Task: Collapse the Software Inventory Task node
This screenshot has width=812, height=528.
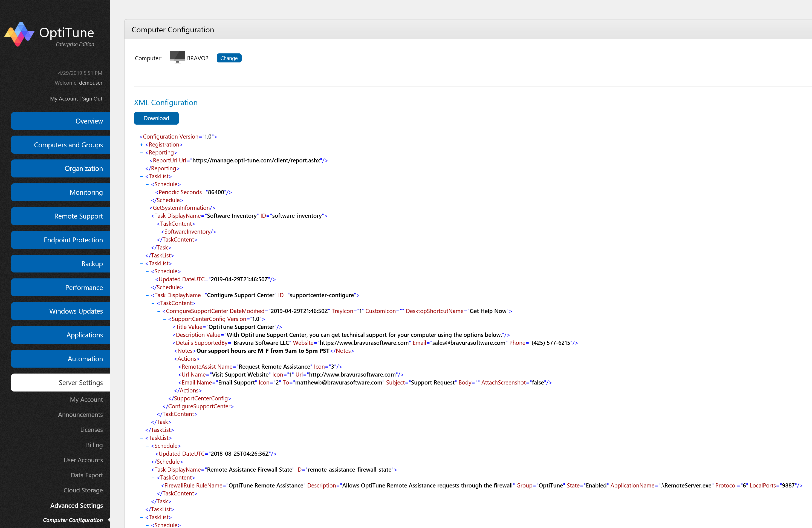Action: pos(147,216)
